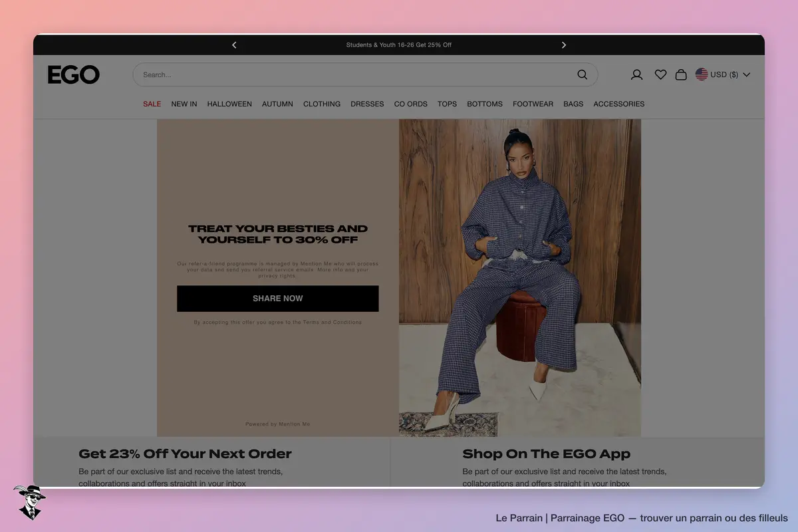Click the SHARE NOW button
The height and width of the screenshot is (532, 798).
(x=277, y=299)
